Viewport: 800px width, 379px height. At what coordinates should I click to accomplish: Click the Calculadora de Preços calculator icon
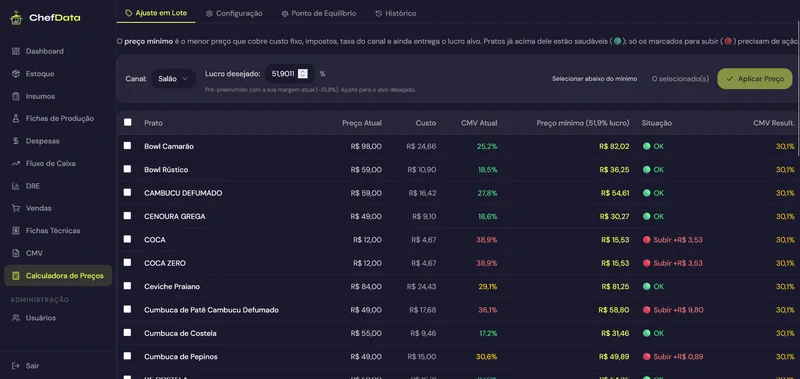16,275
